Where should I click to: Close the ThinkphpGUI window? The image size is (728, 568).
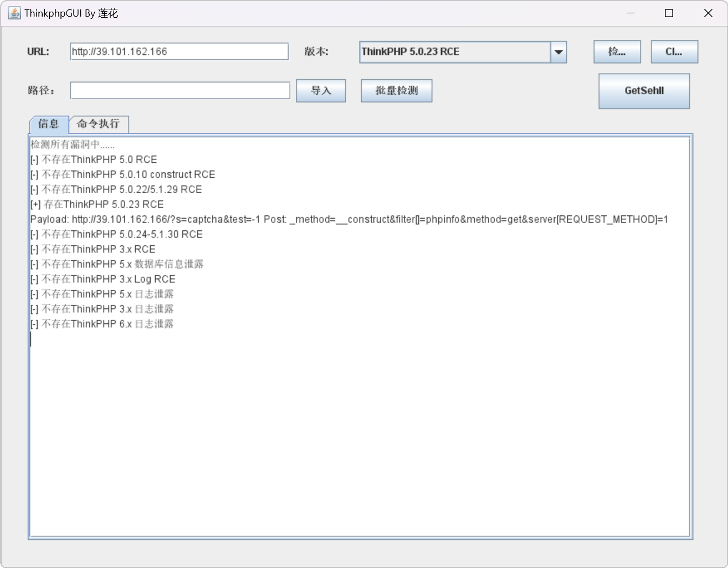click(x=708, y=13)
